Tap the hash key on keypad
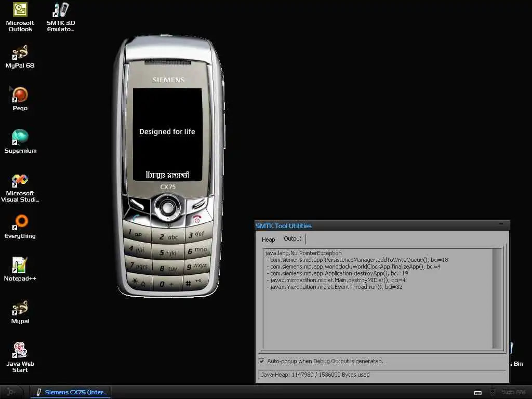The image size is (532, 399). pos(196,282)
